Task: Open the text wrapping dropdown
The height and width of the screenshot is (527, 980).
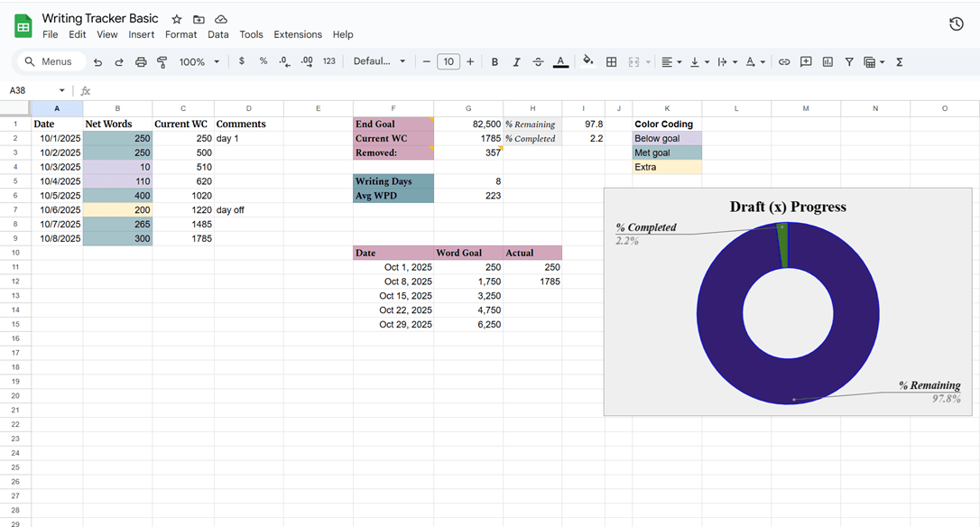Action: pyautogui.click(x=726, y=62)
